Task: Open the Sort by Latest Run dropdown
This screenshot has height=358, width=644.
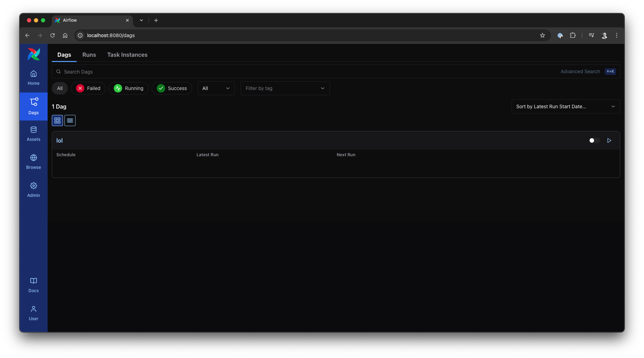Action: click(x=565, y=106)
